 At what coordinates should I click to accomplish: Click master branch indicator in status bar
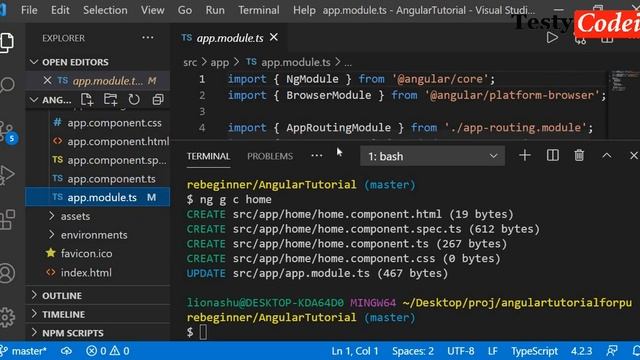click(24, 351)
